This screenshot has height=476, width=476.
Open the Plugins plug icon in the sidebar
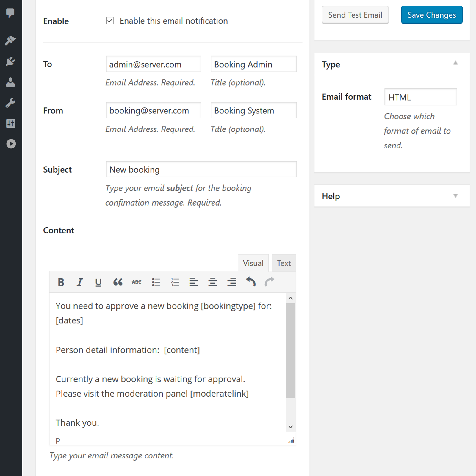(10, 61)
